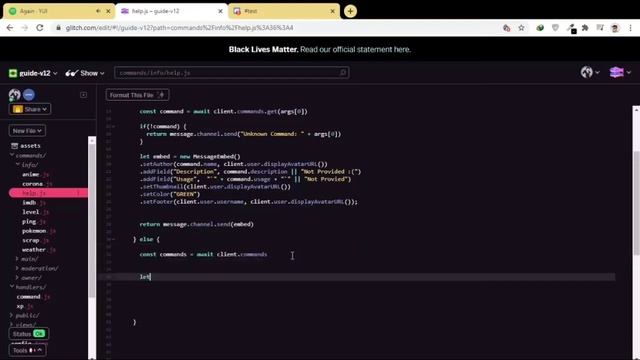Click the search magnifier icon in search box
This screenshot has height=360, width=640.
click(x=342, y=73)
